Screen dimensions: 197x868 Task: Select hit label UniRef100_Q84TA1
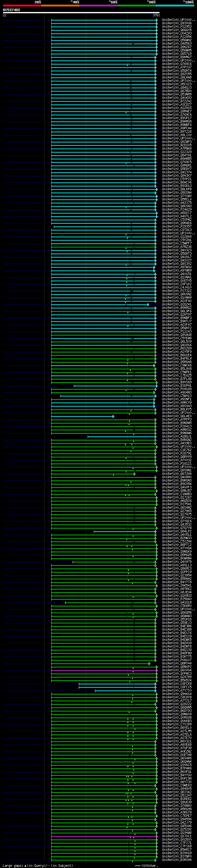pyautogui.click(x=177, y=155)
